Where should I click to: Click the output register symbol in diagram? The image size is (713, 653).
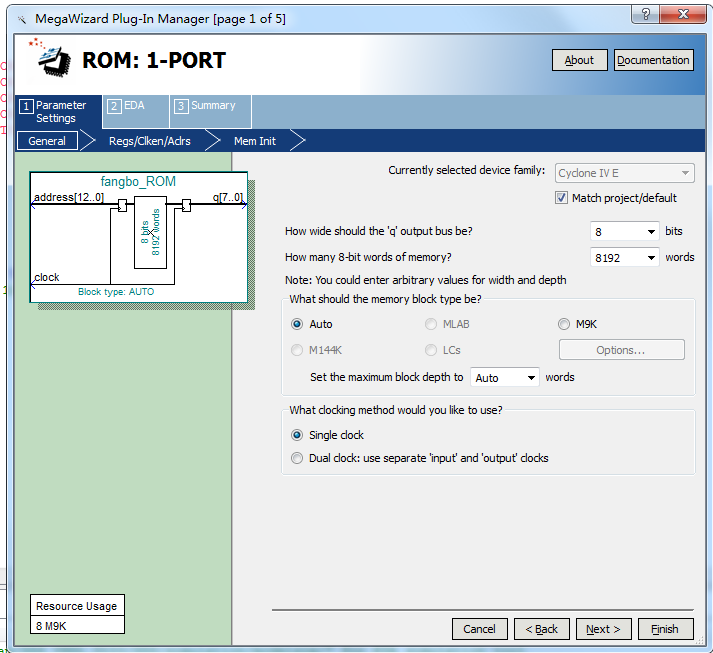point(186,205)
